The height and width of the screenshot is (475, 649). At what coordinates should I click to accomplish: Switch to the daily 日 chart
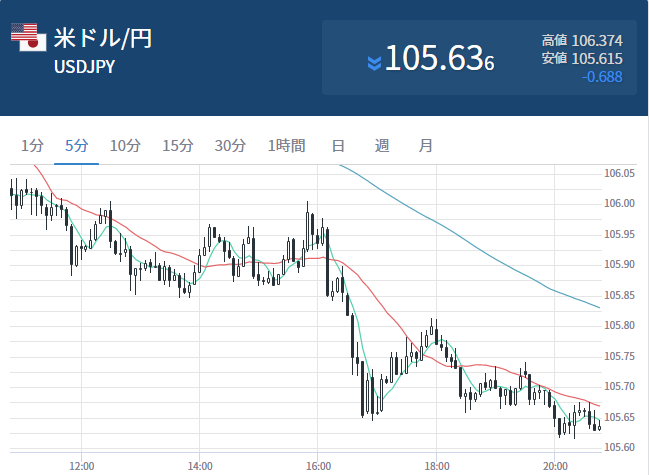(x=338, y=146)
